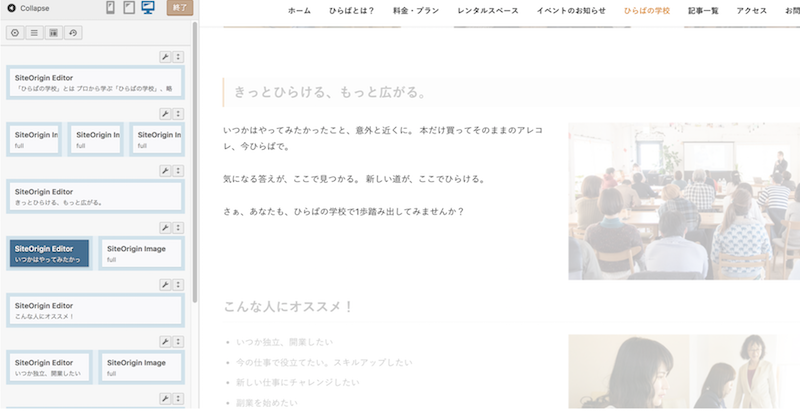The image size is (800, 414).
Task: Open three-dot menu above こんな人にオススメ row
Action: 178,285
